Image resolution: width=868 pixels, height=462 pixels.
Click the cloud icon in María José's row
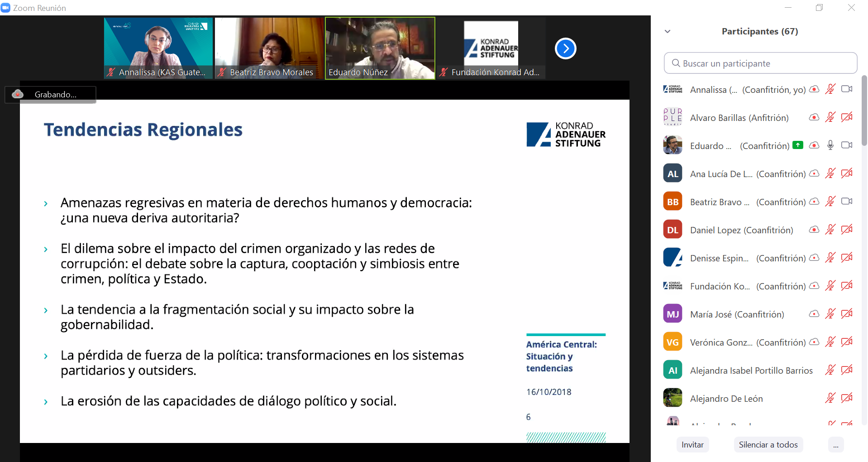814,314
